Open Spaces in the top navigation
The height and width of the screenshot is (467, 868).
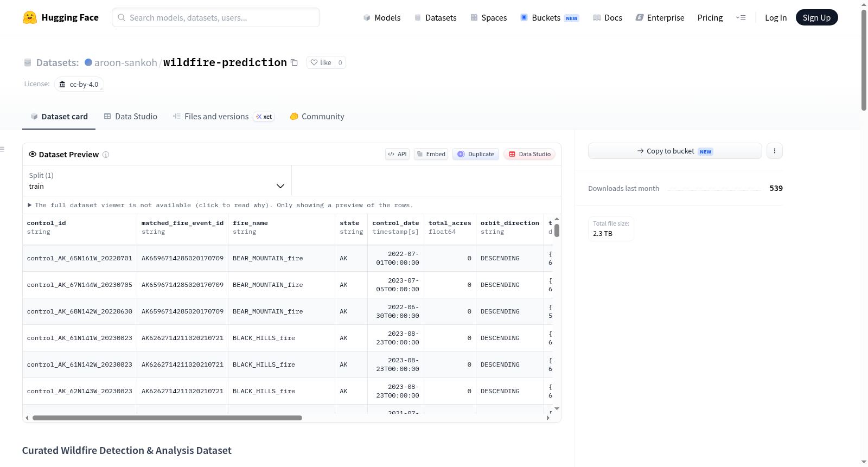coord(488,17)
